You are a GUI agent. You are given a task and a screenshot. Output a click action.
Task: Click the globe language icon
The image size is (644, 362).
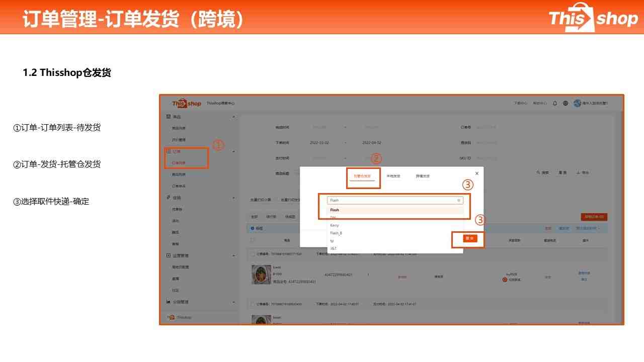coord(566,103)
